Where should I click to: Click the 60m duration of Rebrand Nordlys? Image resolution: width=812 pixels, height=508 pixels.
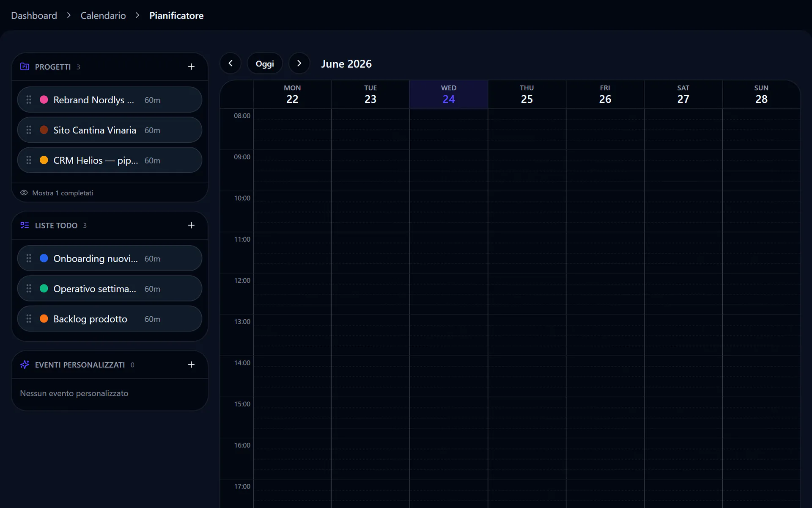(152, 100)
